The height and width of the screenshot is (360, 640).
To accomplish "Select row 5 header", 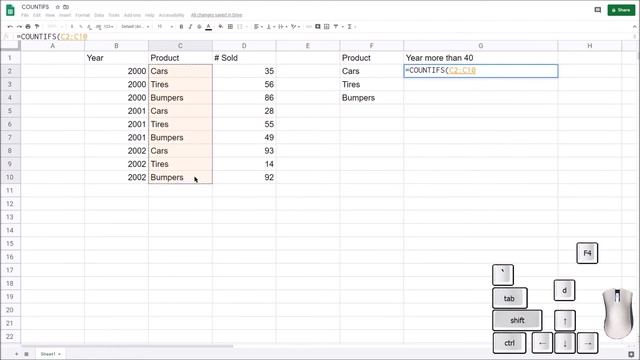I will click(10, 111).
